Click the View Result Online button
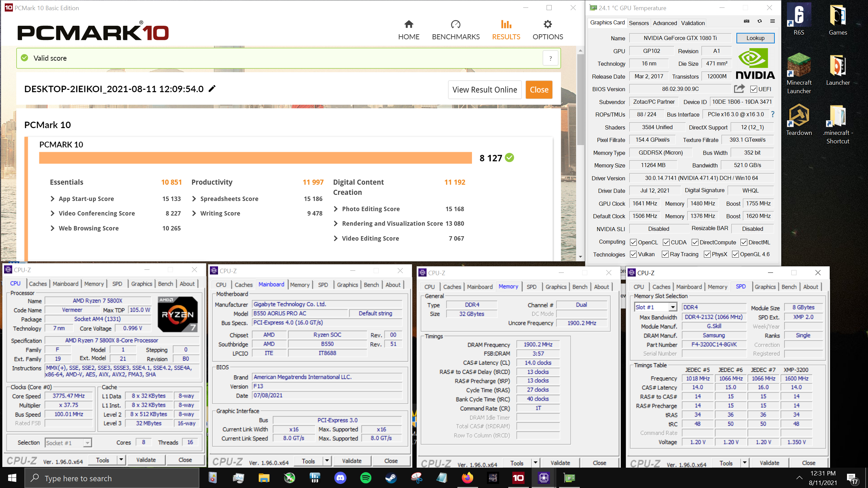The image size is (868, 488). pos(485,90)
